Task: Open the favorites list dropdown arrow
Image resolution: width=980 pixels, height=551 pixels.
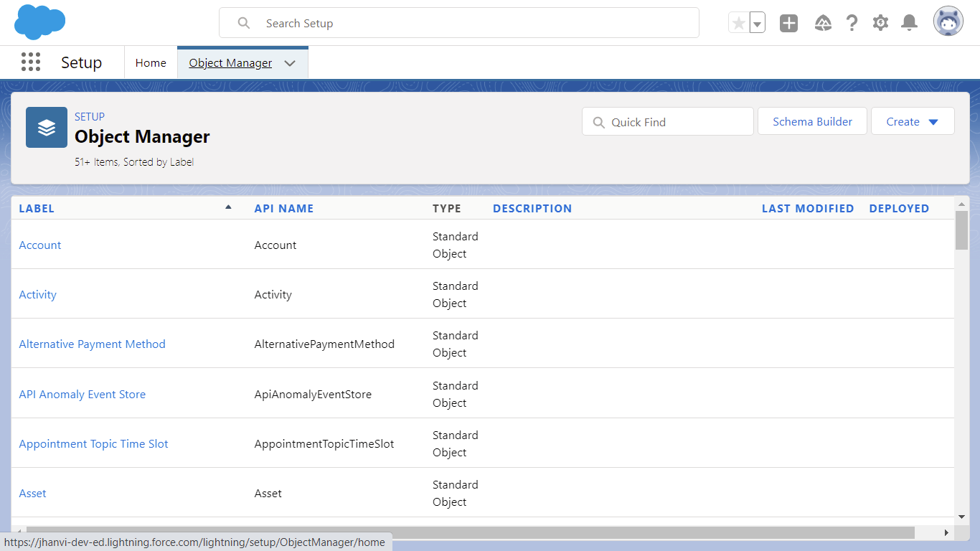Action: click(757, 23)
